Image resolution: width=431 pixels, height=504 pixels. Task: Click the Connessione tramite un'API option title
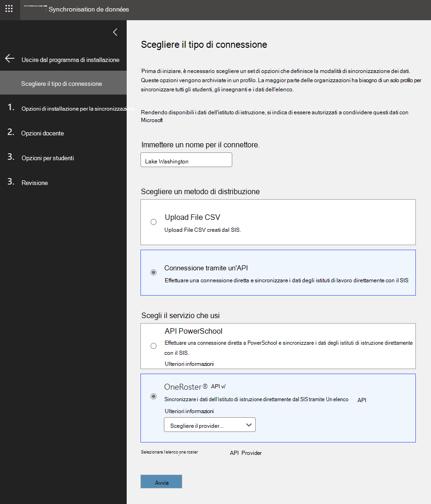coord(206,268)
